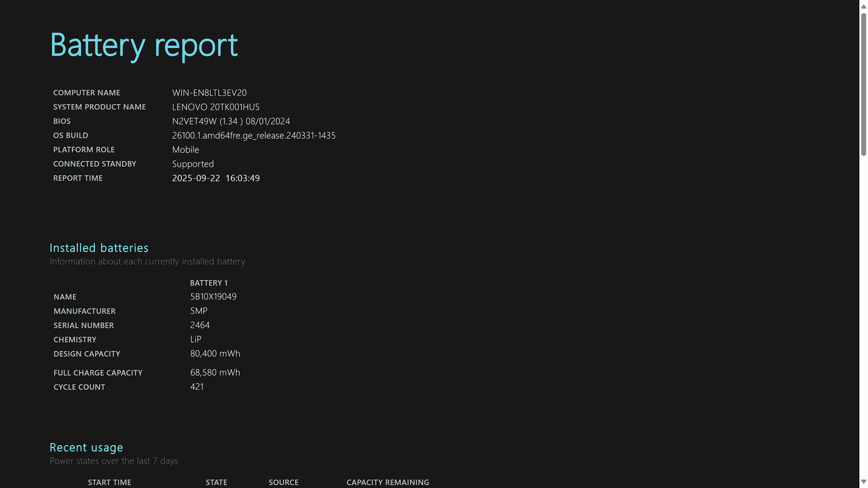The image size is (868, 488).
Task: Click the SERIAL NUMBER label
Action: [84, 325]
